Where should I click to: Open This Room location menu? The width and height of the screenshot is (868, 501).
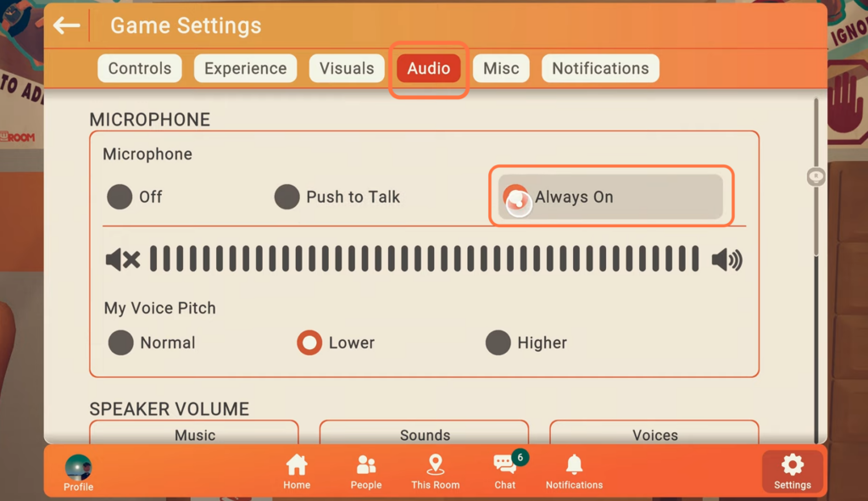click(435, 472)
